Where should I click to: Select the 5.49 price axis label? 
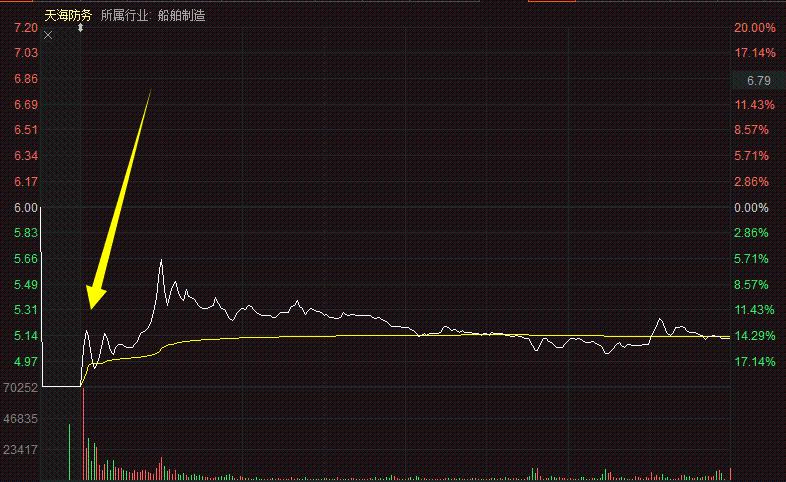coord(26,285)
